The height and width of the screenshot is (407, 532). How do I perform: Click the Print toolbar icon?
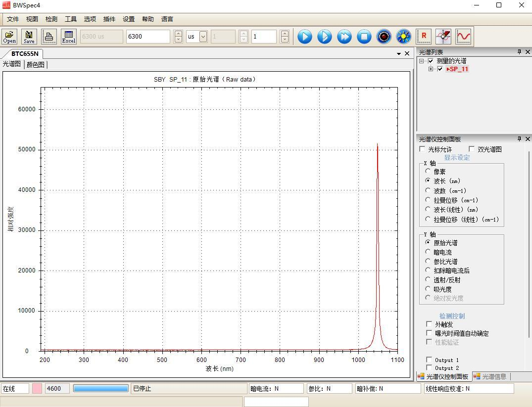coord(49,37)
